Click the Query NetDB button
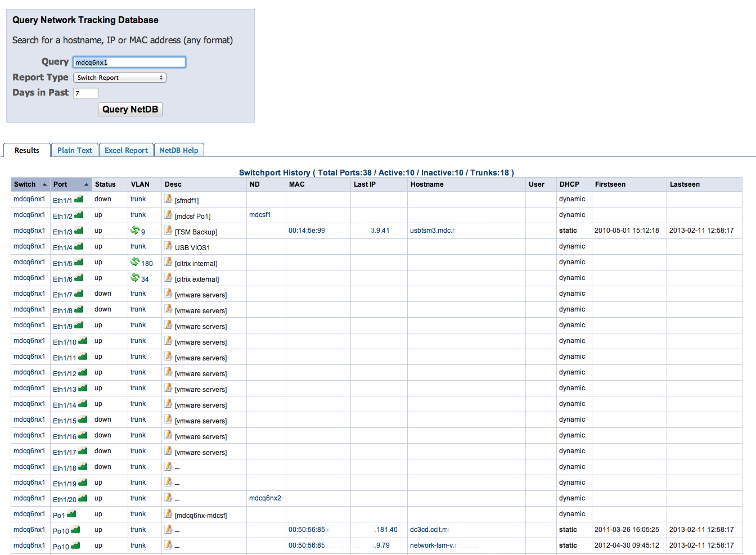The height and width of the screenshot is (555, 756). [x=130, y=109]
